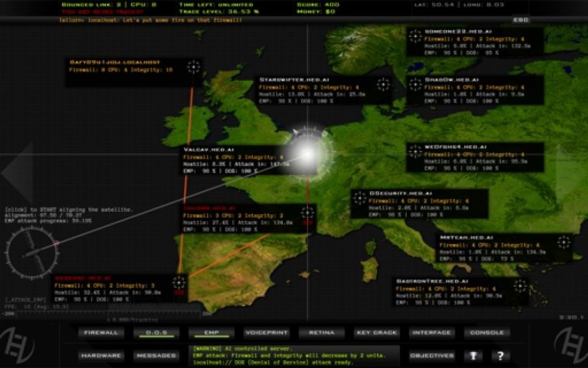Screen dimensions: 588x368
Task: Click the crosshair icon next to wedfgh64.hed.ai
Action: (415, 151)
